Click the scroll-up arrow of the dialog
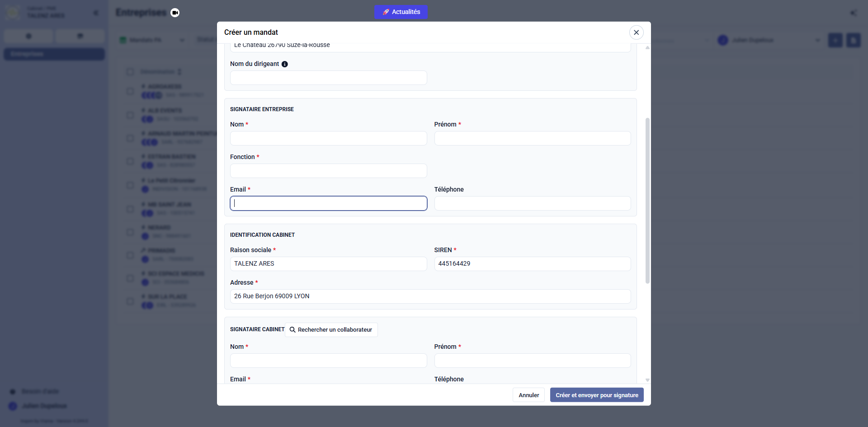The height and width of the screenshot is (427, 868). pos(647,47)
